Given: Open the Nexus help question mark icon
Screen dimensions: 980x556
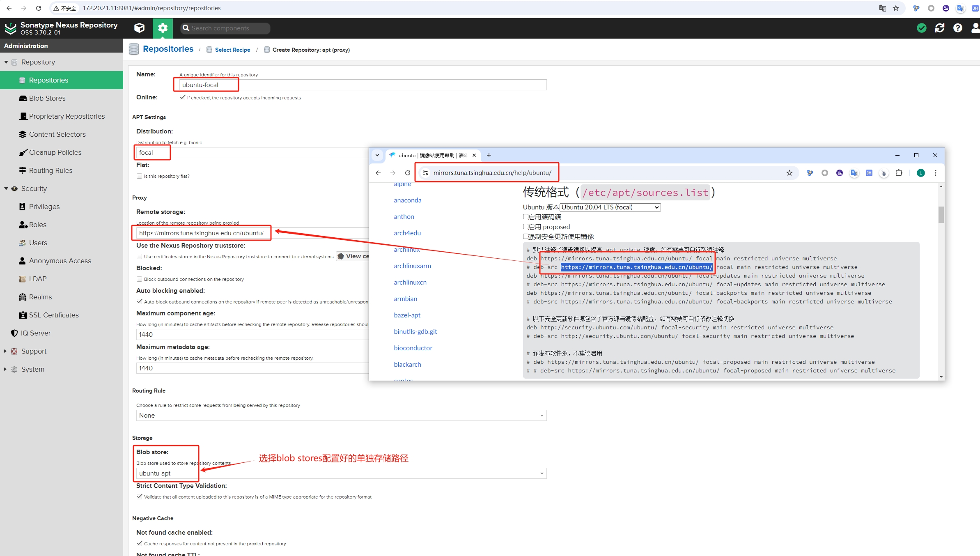Looking at the screenshot, I should [x=958, y=28].
